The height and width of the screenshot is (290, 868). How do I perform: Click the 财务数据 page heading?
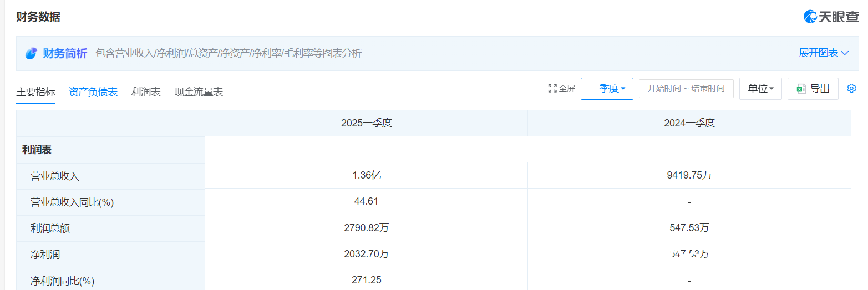(x=38, y=17)
